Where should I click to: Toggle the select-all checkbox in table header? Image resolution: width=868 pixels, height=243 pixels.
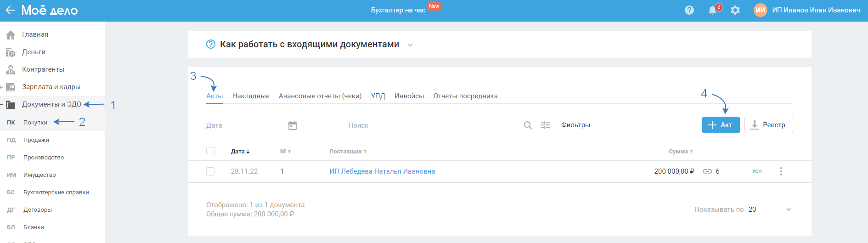[x=210, y=151]
